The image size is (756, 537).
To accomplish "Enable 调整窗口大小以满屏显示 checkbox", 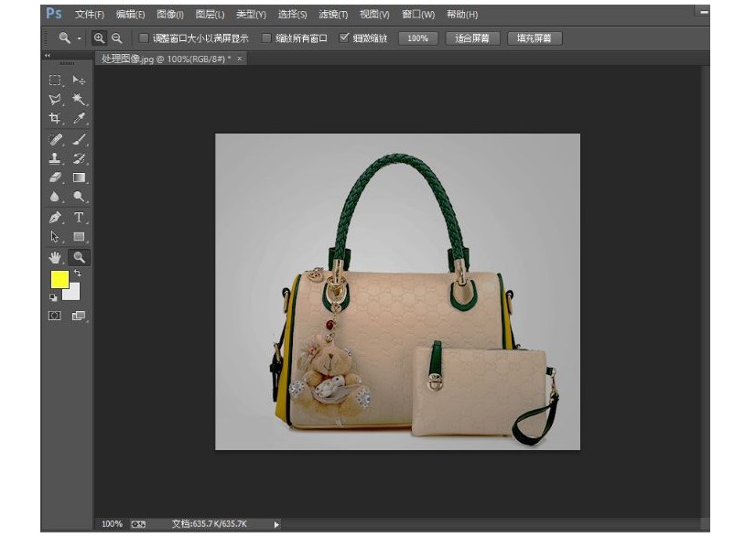I will pos(145,38).
